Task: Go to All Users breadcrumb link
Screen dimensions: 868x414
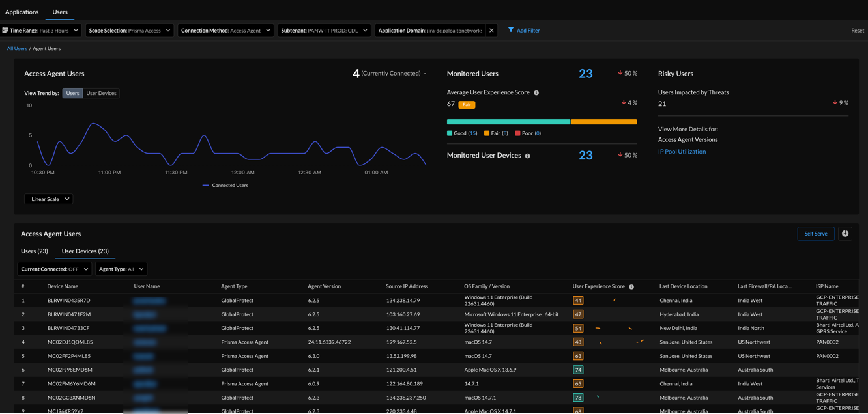Action: pos(17,48)
